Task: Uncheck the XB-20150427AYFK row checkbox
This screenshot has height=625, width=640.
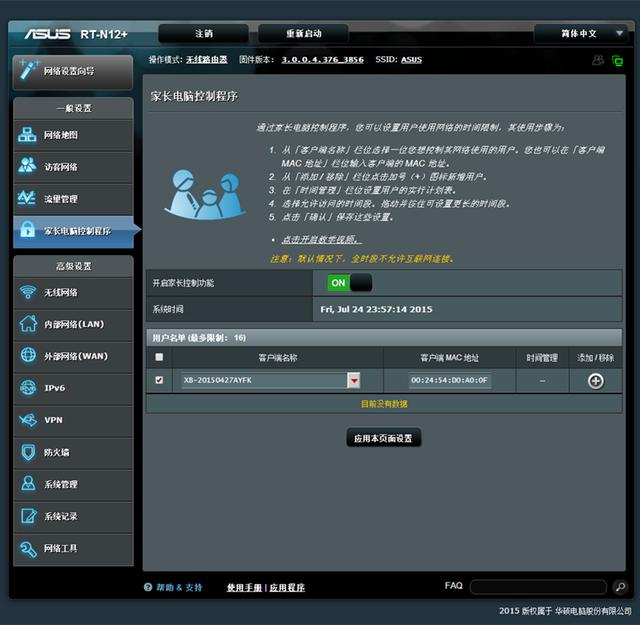Action: 159,380
